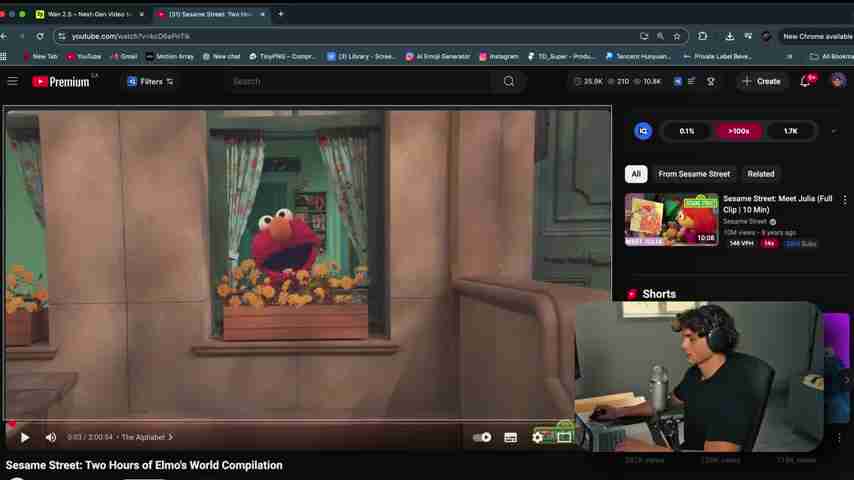854x480 pixels.
Task: Open the YouTube guide hamburger menu
Action: (x=13, y=82)
